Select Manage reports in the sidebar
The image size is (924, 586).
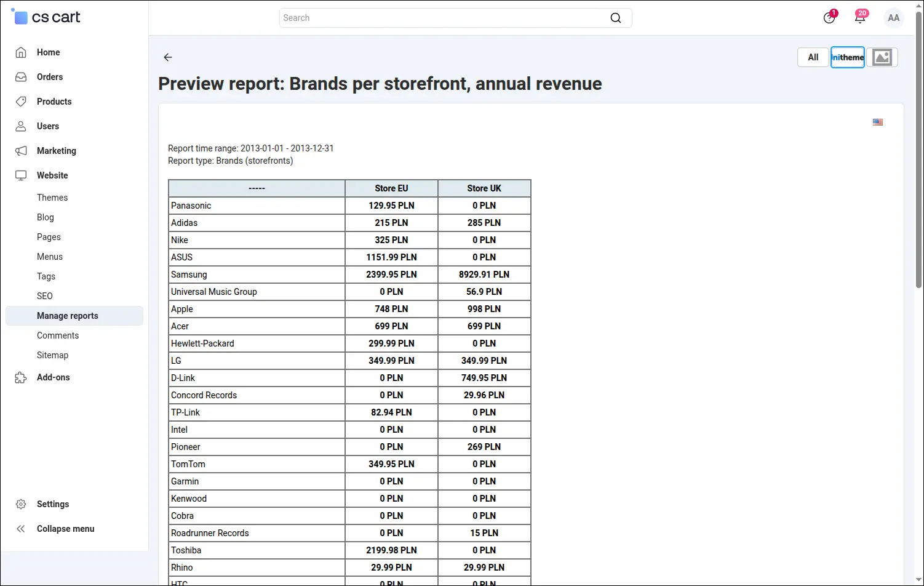[x=74, y=316]
